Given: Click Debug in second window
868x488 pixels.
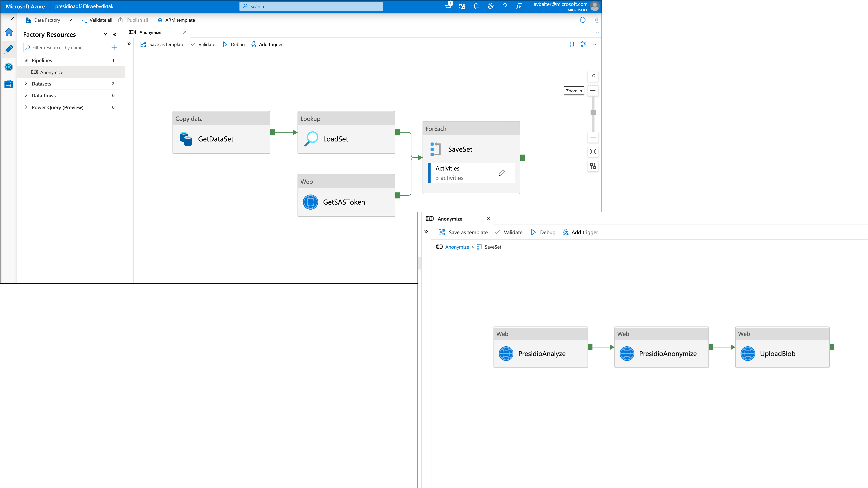Looking at the screenshot, I should [x=543, y=232].
